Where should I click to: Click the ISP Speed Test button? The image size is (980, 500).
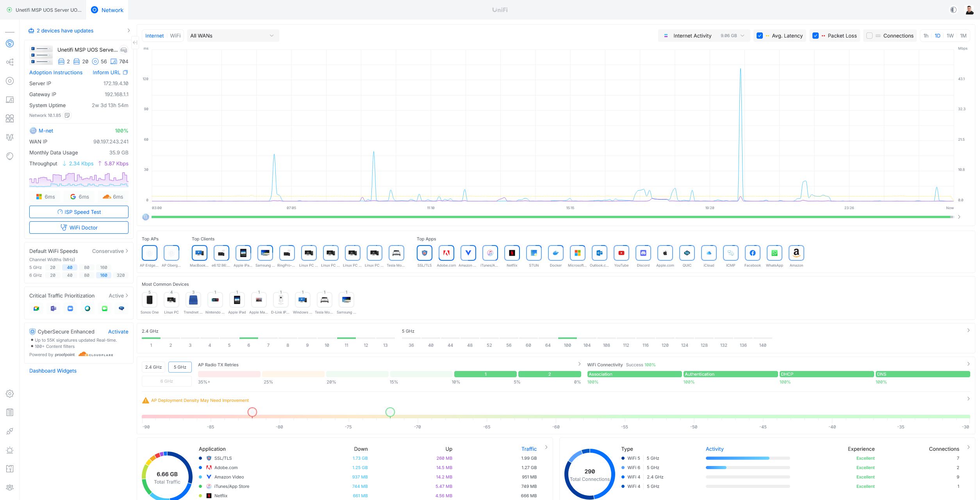[79, 212]
